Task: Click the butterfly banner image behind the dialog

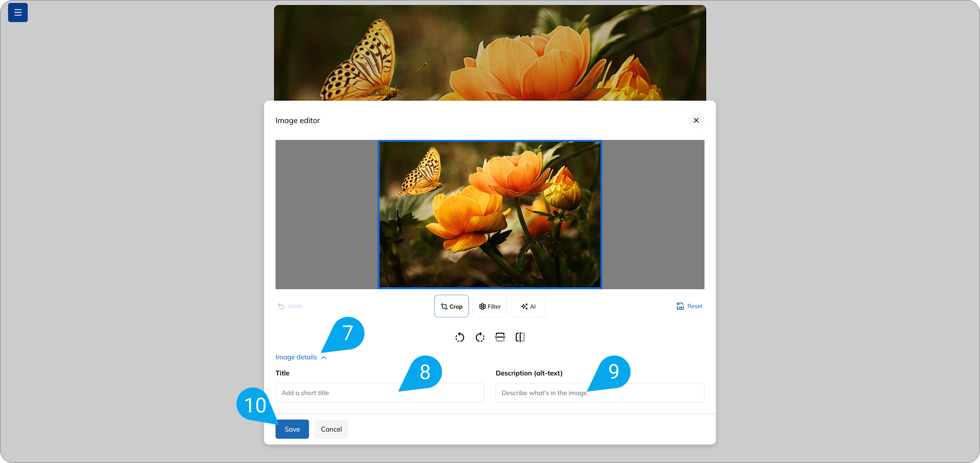Action: 490,51
